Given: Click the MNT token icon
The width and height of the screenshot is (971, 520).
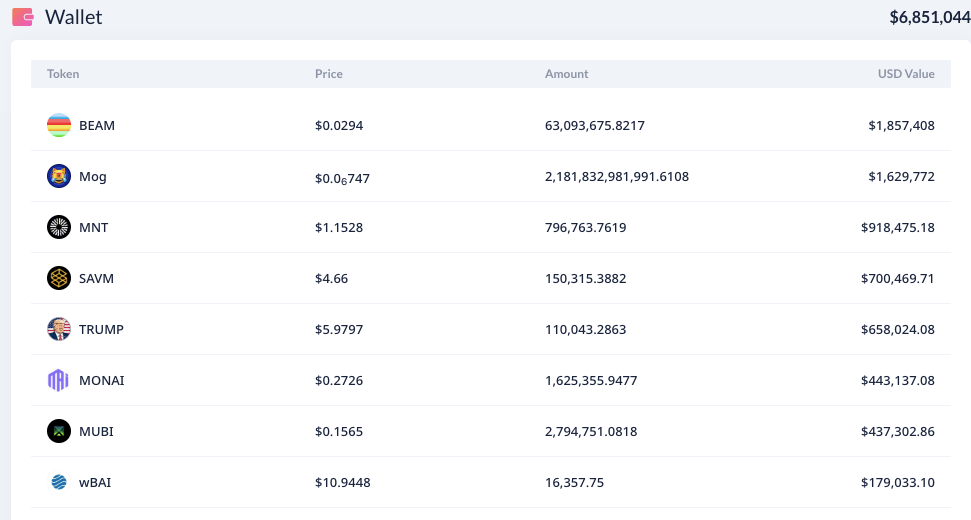Looking at the screenshot, I should (59, 227).
